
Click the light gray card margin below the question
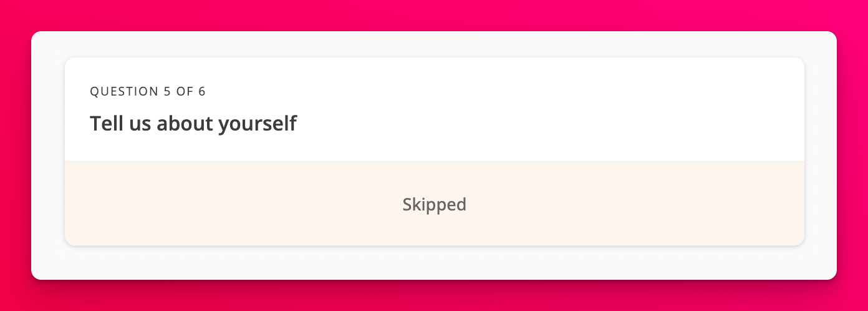434,263
